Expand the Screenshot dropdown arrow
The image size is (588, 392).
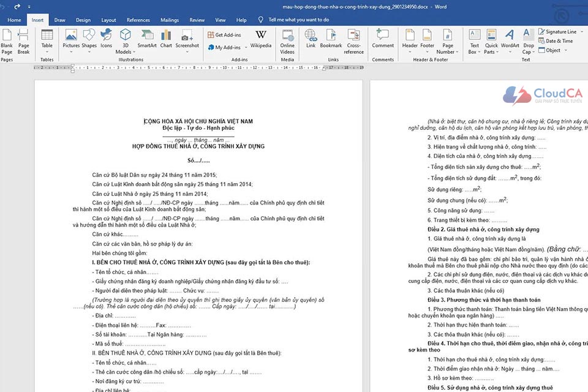coord(187,52)
